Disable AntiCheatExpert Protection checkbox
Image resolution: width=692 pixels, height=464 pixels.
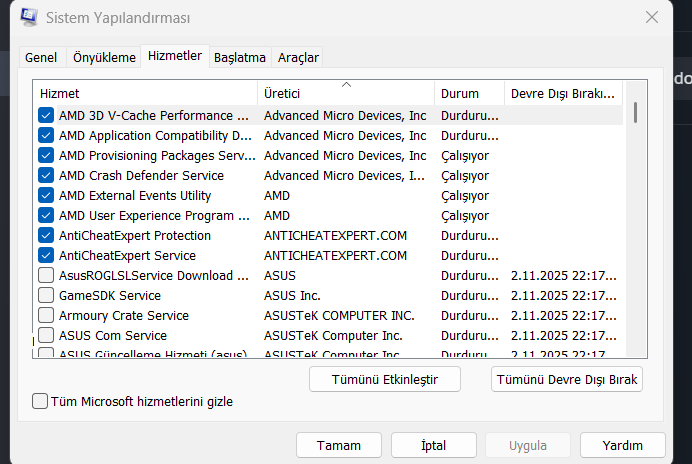46,235
